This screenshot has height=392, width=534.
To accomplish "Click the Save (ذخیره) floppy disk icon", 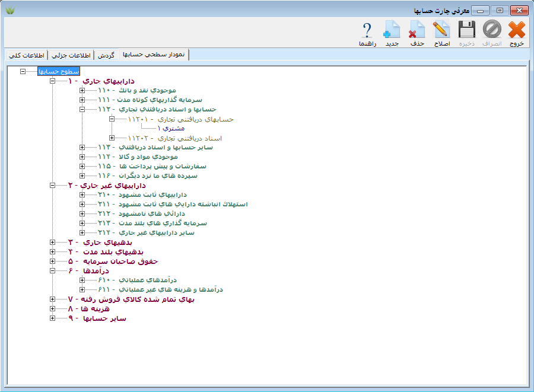I will pos(467,33).
